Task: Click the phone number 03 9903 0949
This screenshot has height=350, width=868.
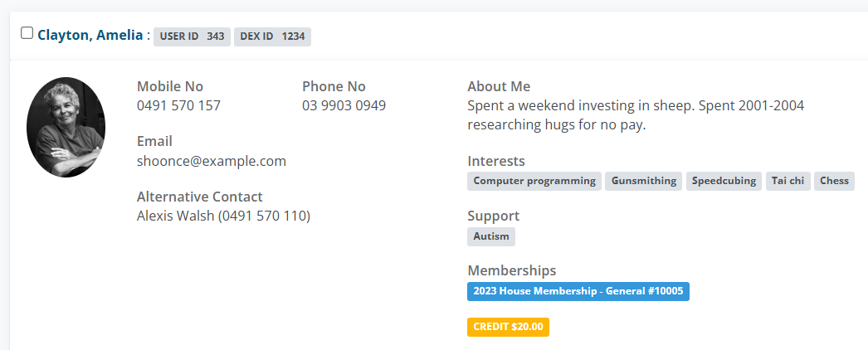Action: click(344, 105)
